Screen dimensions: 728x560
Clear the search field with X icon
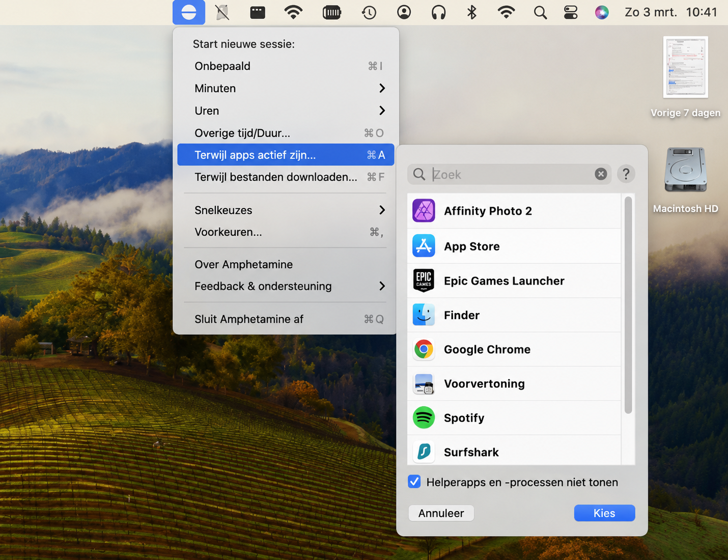click(601, 174)
